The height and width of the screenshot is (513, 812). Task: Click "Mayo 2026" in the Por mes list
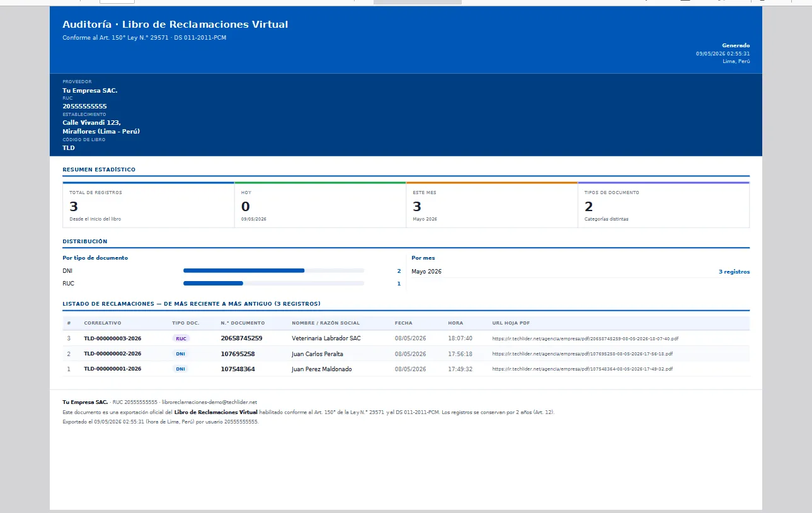[x=426, y=272]
